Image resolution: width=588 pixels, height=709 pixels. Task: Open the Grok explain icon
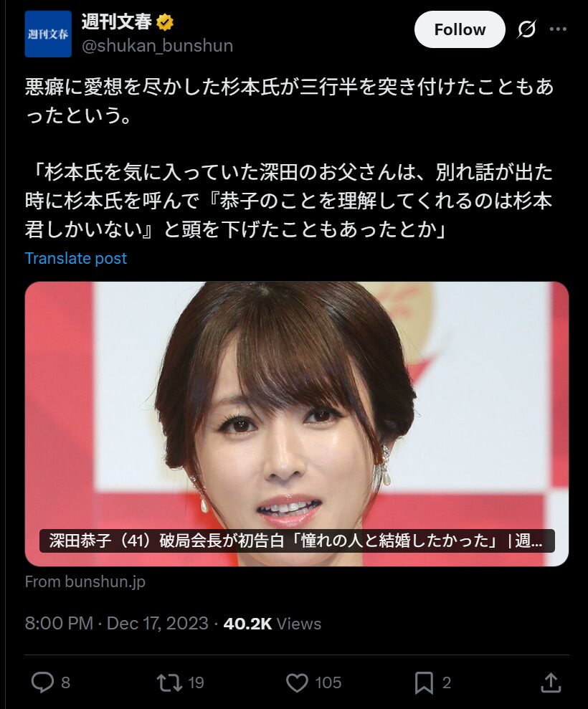[526, 29]
